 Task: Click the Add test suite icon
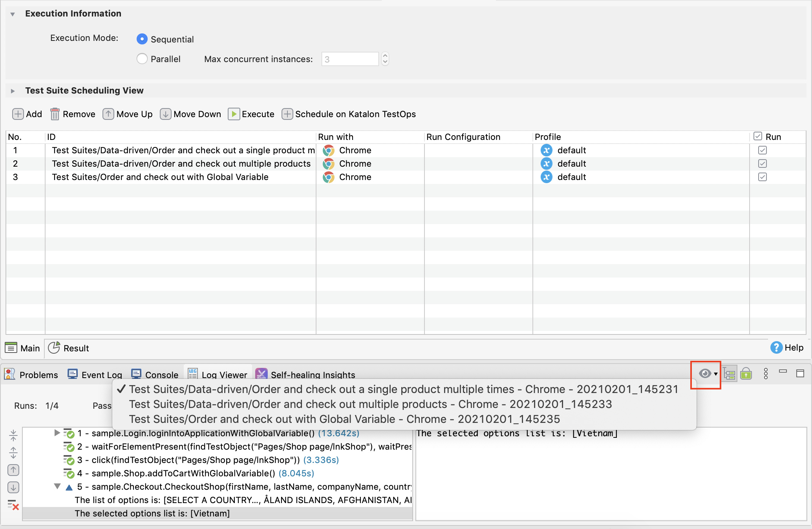18,114
